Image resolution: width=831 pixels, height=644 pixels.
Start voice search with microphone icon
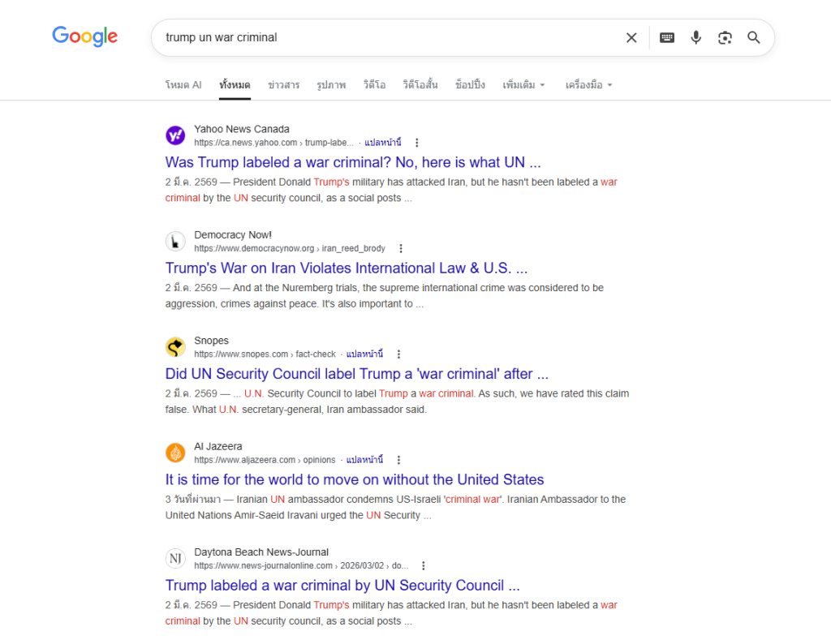tap(695, 37)
